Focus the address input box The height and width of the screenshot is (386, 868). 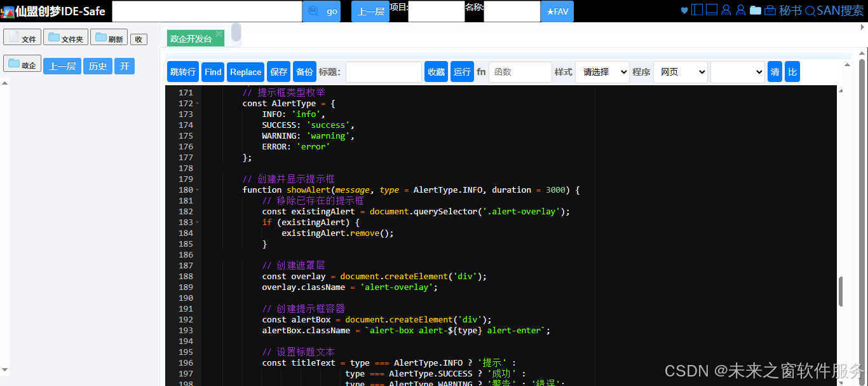[207, 11]
